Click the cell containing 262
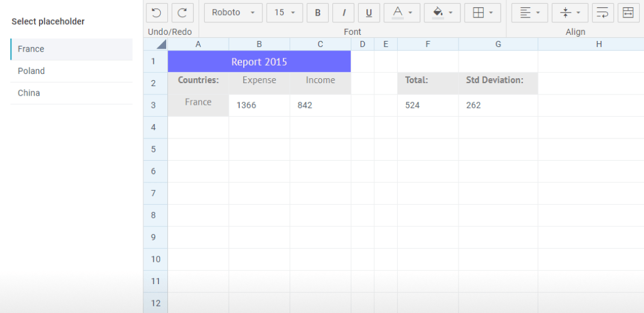 pos(498,105)
